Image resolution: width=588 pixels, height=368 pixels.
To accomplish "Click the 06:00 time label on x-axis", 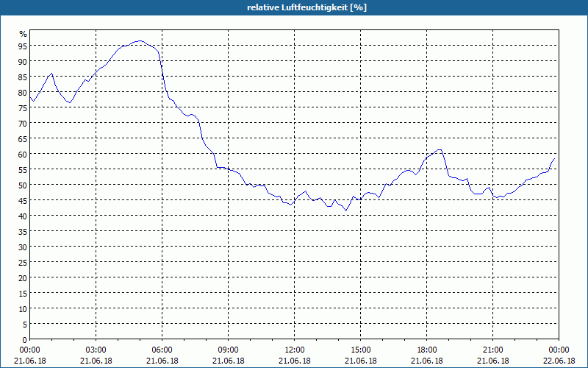I will (162, 350).
